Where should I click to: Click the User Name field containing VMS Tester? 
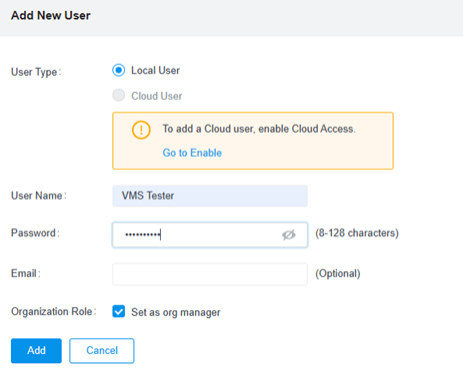210,196
